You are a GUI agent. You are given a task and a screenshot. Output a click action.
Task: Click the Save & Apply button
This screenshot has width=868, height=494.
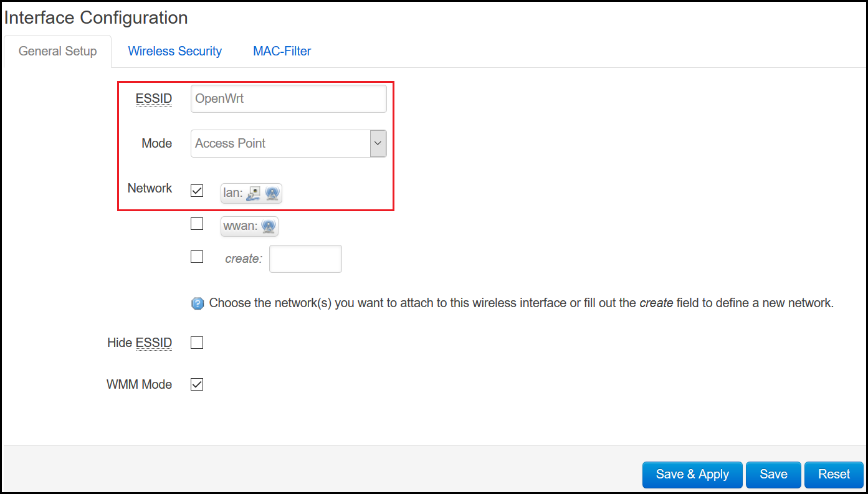click(x=692, y=475)
